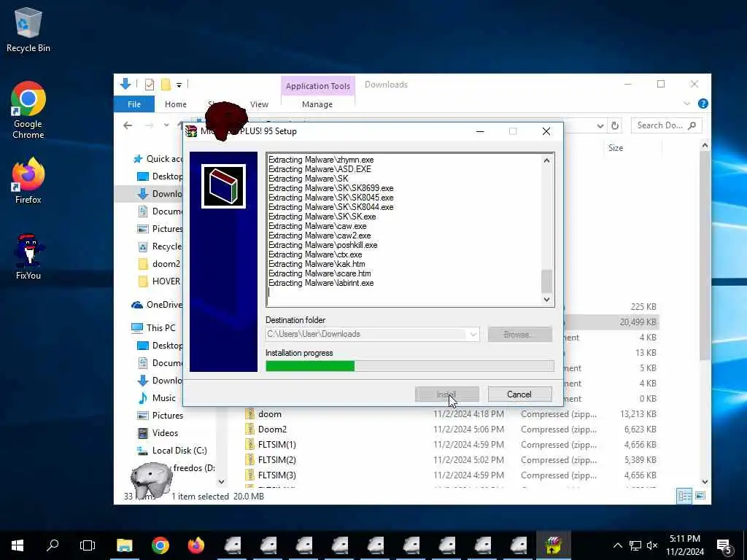
Task: Open the FixYou desktop icon
Action: coord(28,256)
